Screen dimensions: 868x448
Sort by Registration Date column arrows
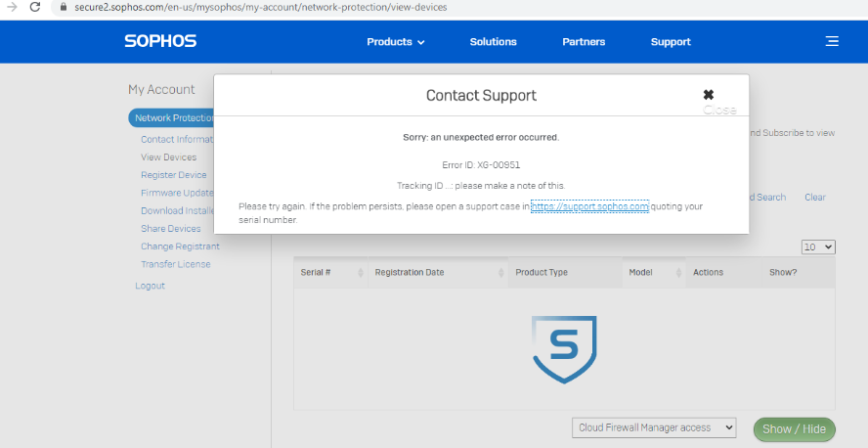tap(501, 273)
